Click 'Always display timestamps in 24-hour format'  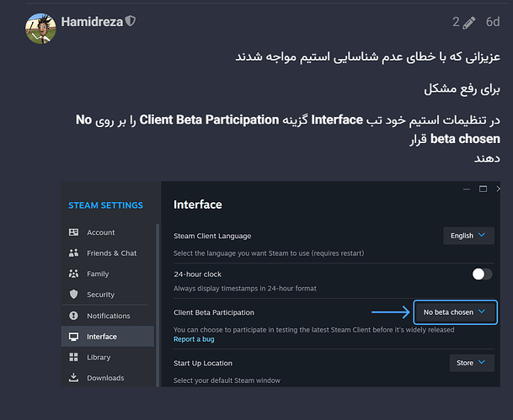point(245,289)
